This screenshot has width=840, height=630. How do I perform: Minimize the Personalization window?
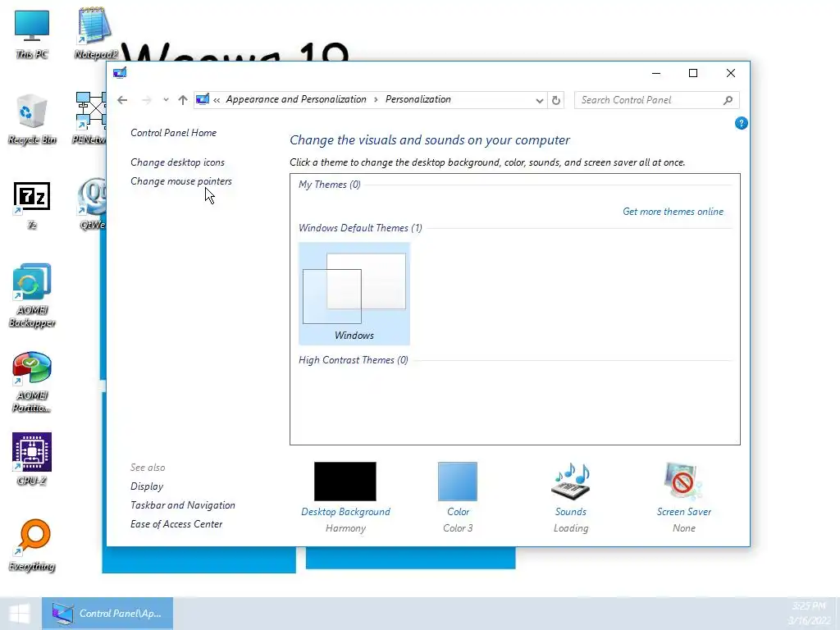[655, 73]
